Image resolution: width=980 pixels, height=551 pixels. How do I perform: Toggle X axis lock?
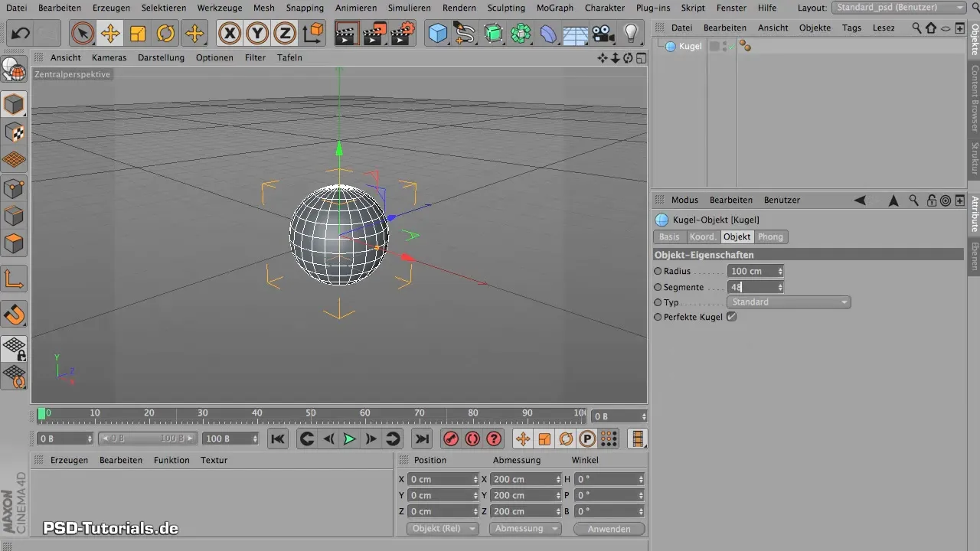tap(230, 34)
